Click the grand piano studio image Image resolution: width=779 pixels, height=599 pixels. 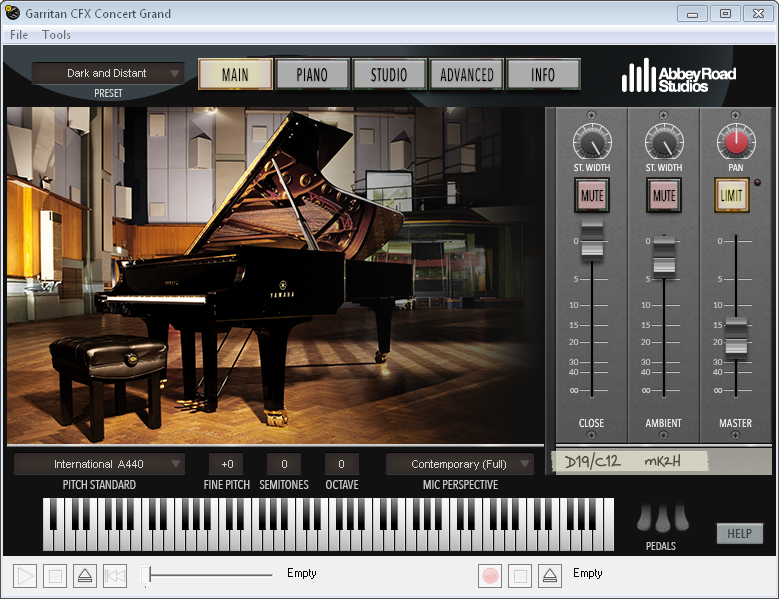275,275
